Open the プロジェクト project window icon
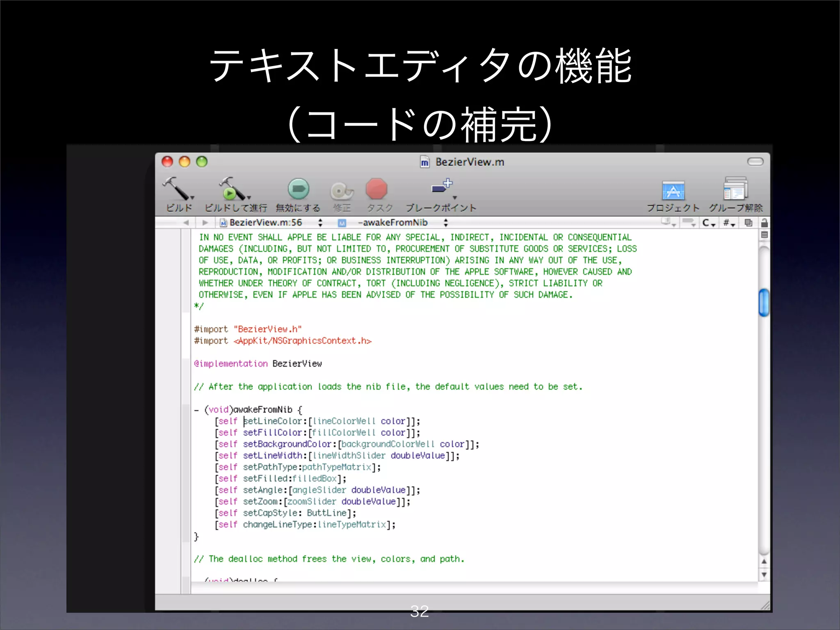This screenshot has height=630, width=840. [673, 190]
